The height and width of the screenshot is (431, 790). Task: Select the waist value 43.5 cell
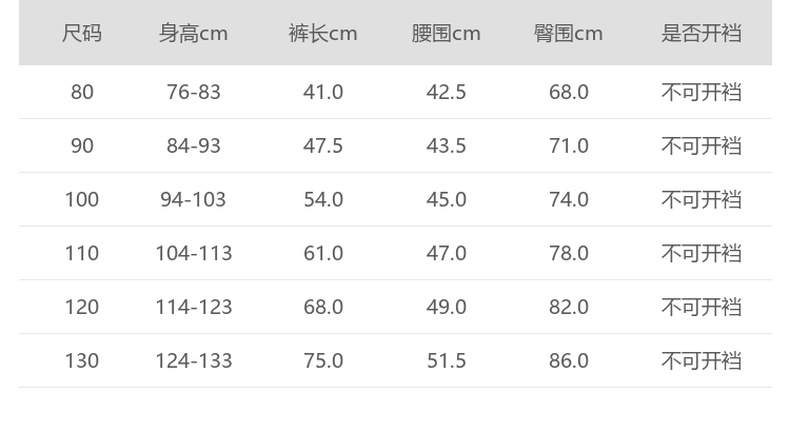pyautogui.click(x=446, y=146)
